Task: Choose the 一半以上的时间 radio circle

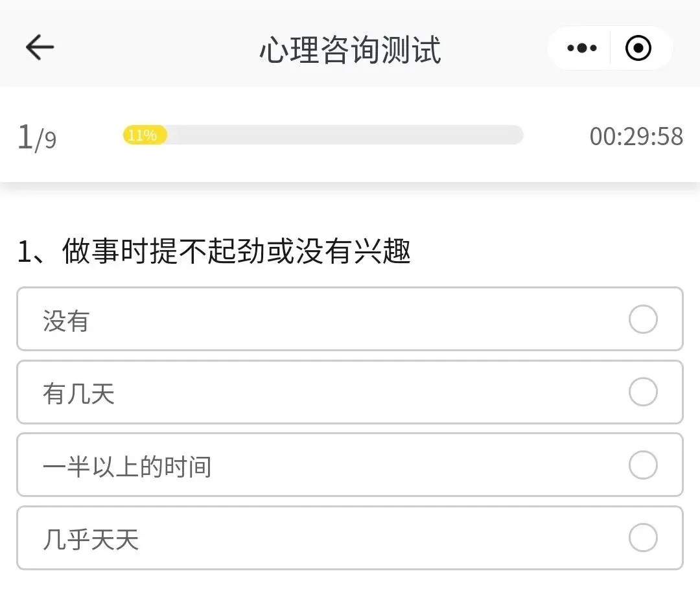Action: point(643,465)
